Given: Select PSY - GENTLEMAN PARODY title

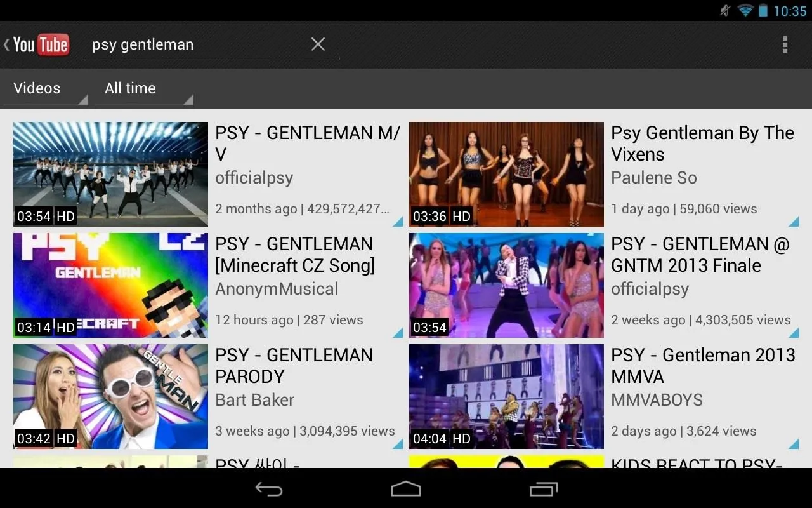Looking at the screenshot, I should point(294,366).
